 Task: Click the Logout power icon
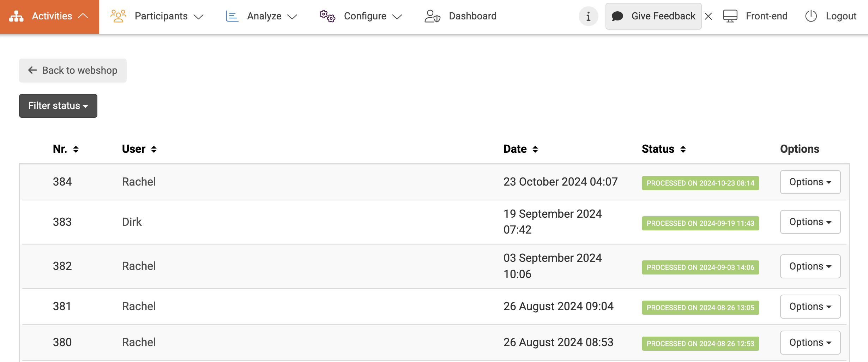pyautogui.click(x=811, y=16)
